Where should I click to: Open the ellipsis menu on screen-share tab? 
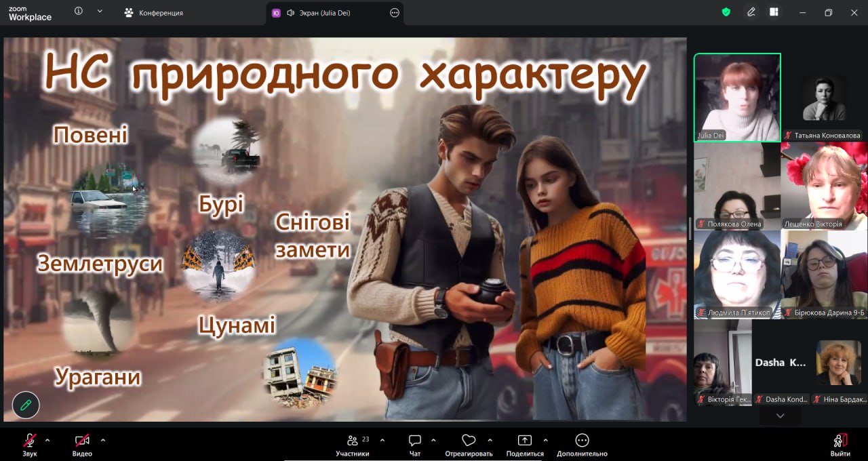pyautogui.click(x=395, y=13)
